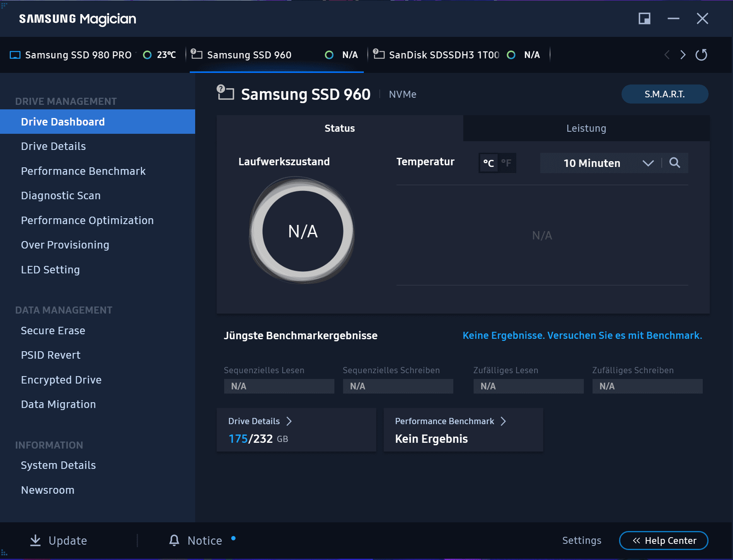The width and height of the screenshot is (733, 560).
Task: Click the Samsung SSD 960 tab drive icon
Action: (196, 54)
